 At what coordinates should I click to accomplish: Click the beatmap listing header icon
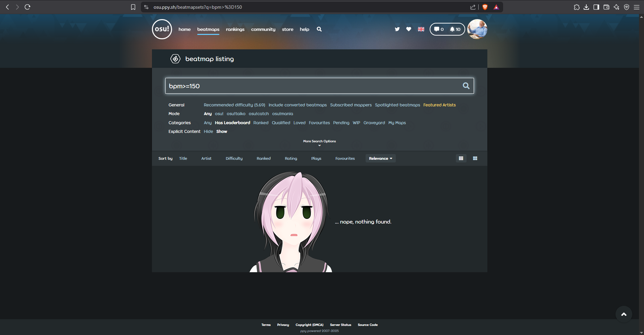point(175,59)
